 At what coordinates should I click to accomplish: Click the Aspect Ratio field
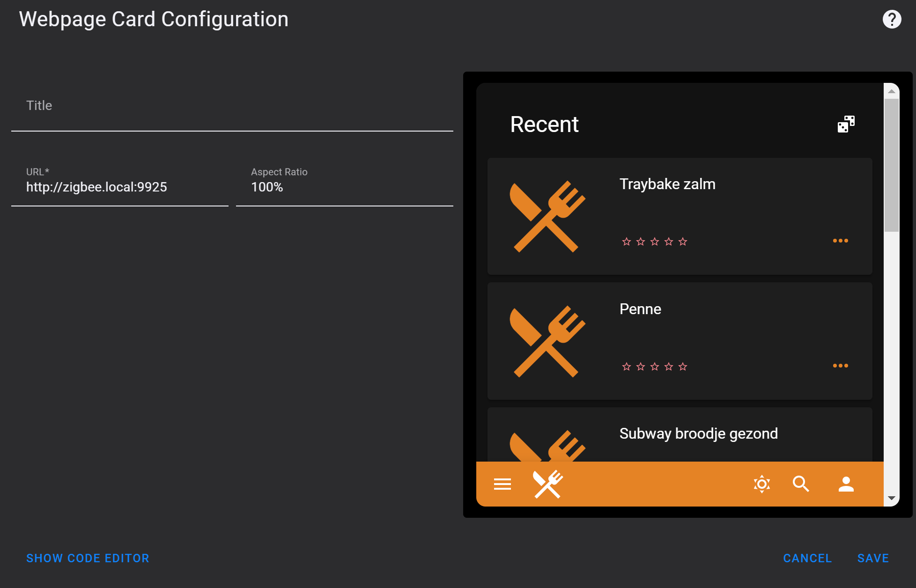click(x=345, y=181)
